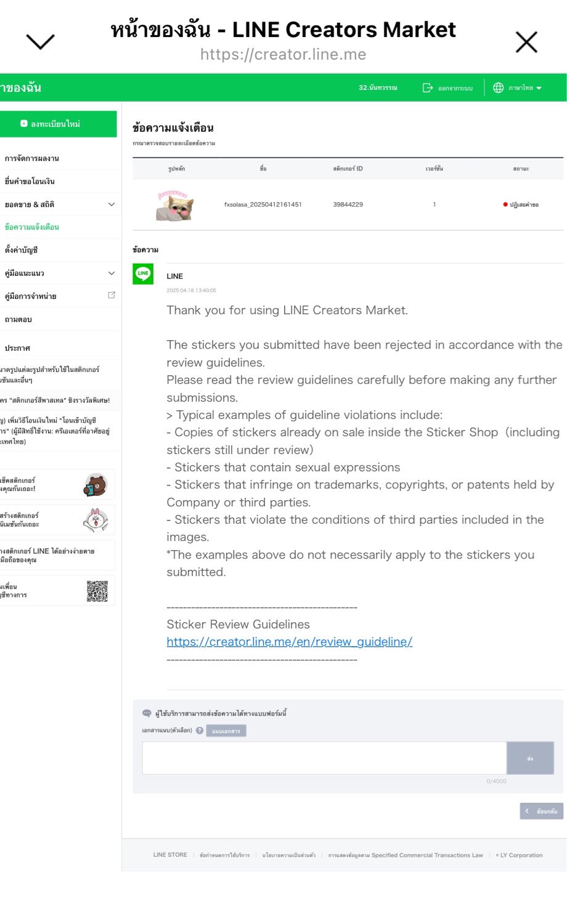567x924 pixels.
Task: Click the Brown bear banner image
Action: (x=96, y=485)
